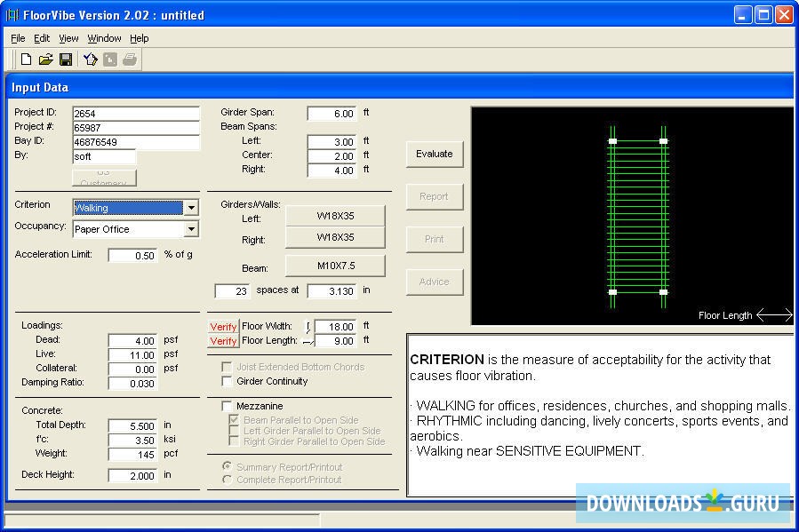Click Verify next to Floor Width

223,327
